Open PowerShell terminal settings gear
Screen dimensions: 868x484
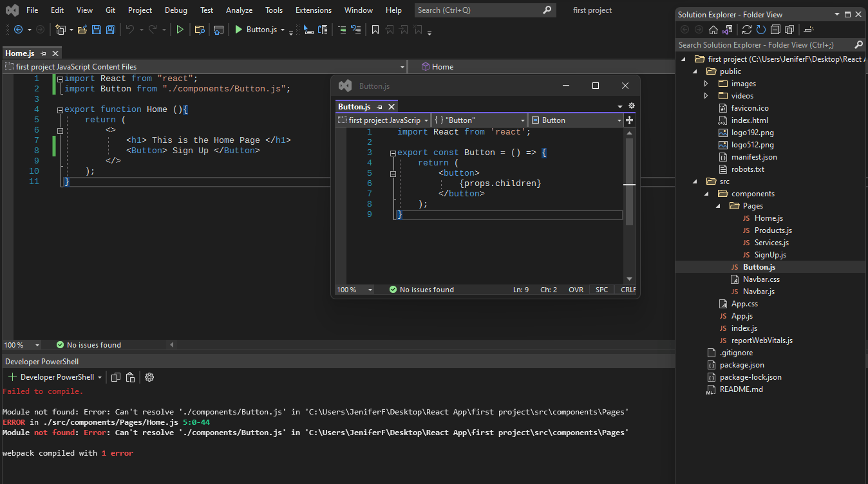[x=149, y=377]
